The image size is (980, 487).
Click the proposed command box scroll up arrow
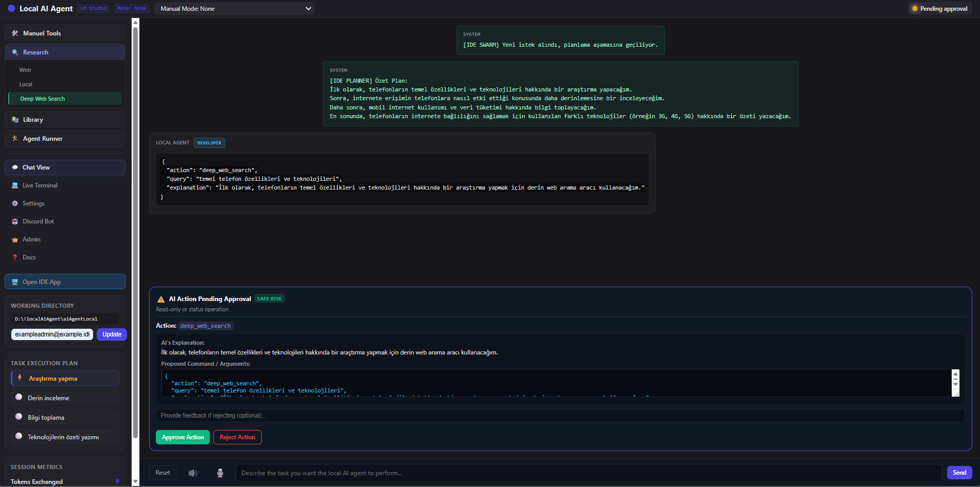956,374
